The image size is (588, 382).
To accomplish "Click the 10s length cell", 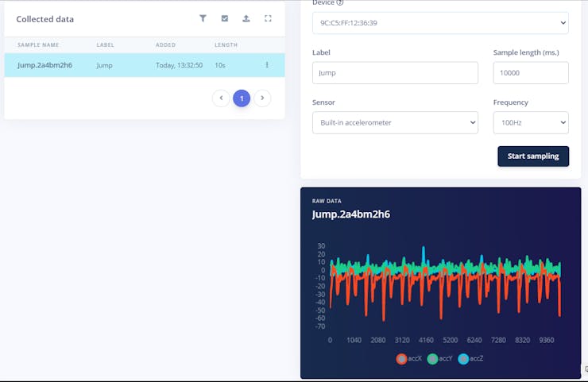I will tap(220, 65).
